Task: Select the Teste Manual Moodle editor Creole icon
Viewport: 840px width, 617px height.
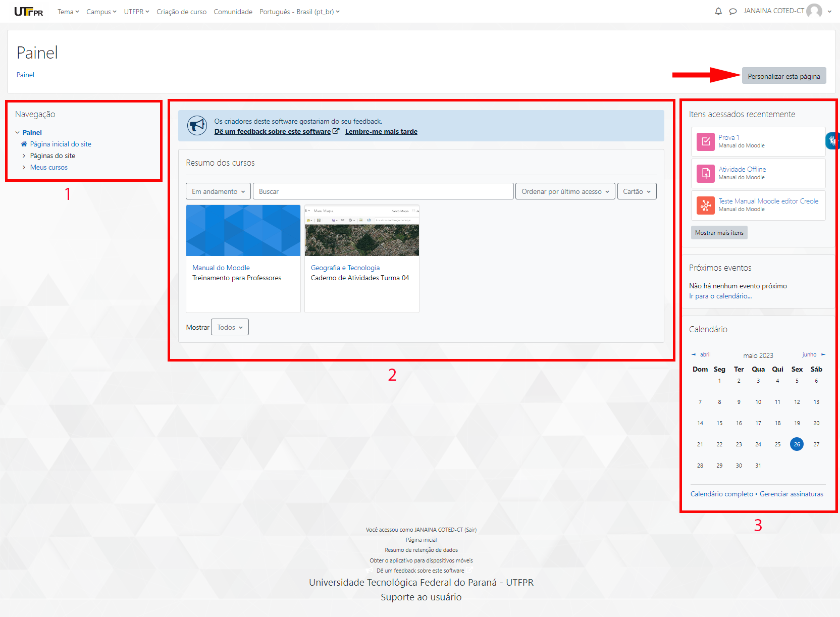Action: click(x=705, y=205)
